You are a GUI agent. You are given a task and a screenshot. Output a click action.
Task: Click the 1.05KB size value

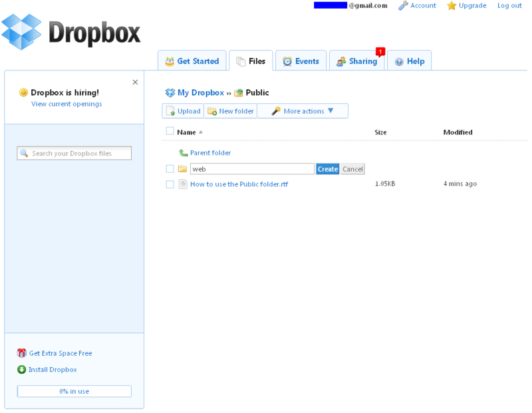[385, 184]
